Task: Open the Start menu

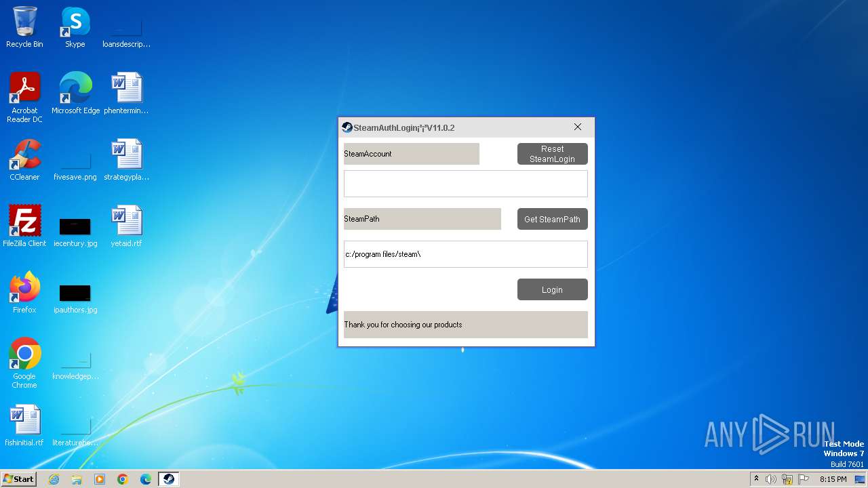Action: coord(19,479)
